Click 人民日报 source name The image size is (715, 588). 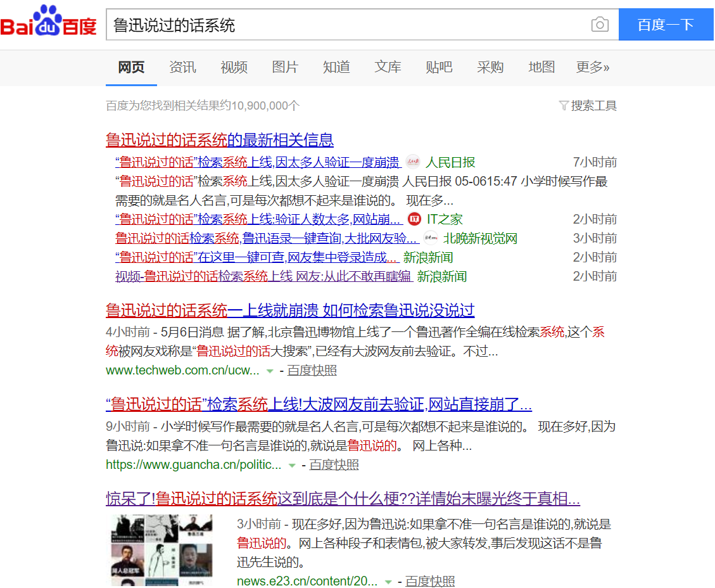pyautogui.click(x=450, y=162)
